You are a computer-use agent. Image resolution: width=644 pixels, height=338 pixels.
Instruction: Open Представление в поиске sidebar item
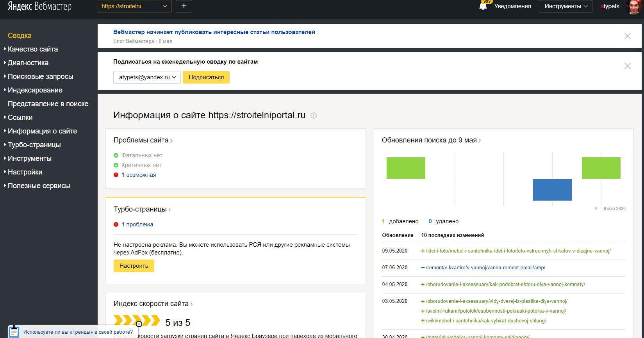[x=48, y=104]
